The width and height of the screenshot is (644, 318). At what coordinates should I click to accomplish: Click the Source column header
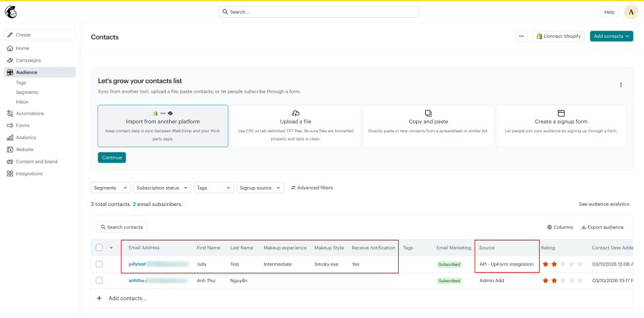coord(487,247)
